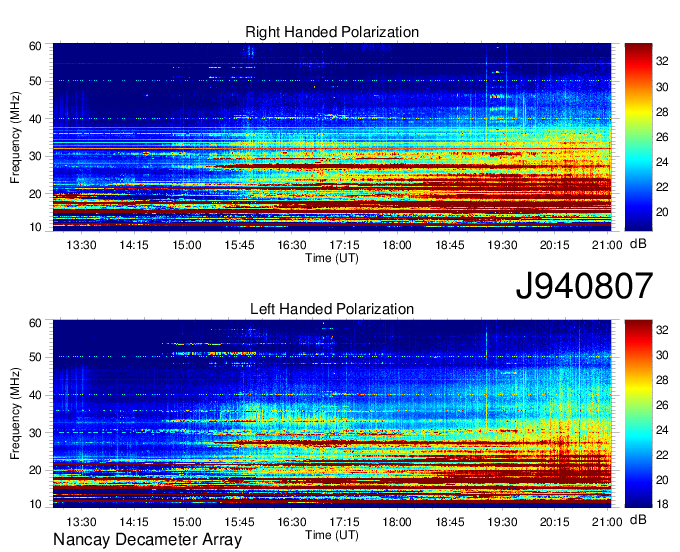Click the 26 value on Left Handed color scale
This screenshot has height=552, width=680.
pyautogui.click(x=662, y=405)
